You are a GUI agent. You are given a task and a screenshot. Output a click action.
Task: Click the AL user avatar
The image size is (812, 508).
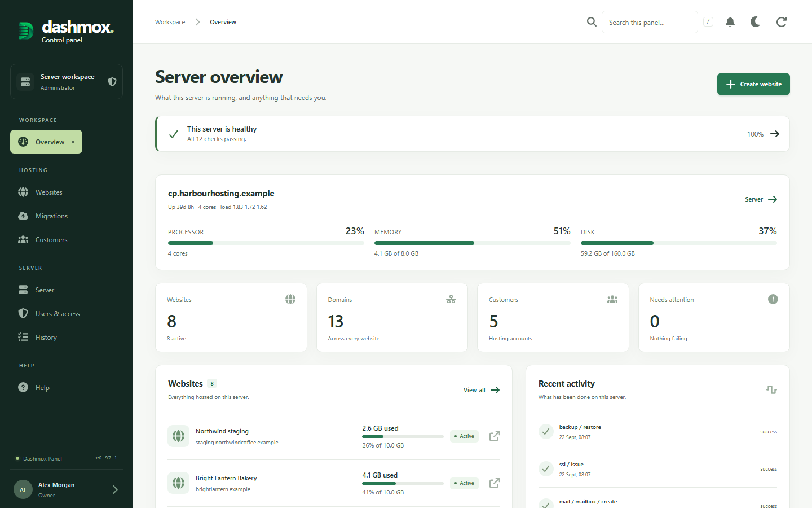coord(23,490)
